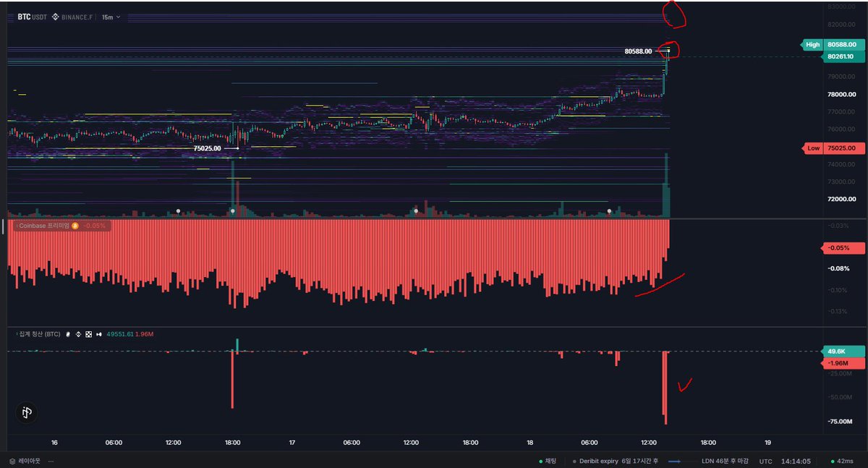Click the green High price label tag
This screenshot has height=468, width=868.
coord(812,45)
